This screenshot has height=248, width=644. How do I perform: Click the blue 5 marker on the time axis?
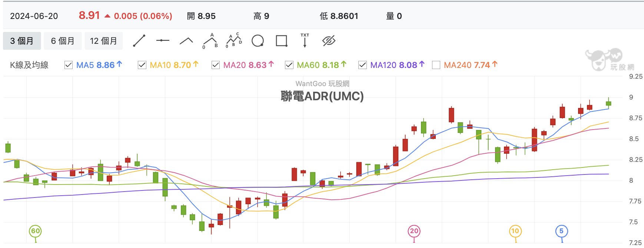coord(562,231)
